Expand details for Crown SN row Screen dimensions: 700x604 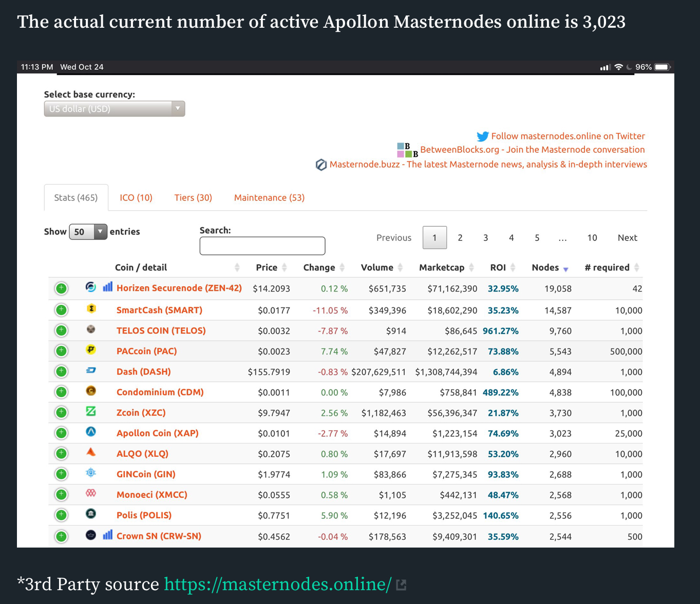61,537
